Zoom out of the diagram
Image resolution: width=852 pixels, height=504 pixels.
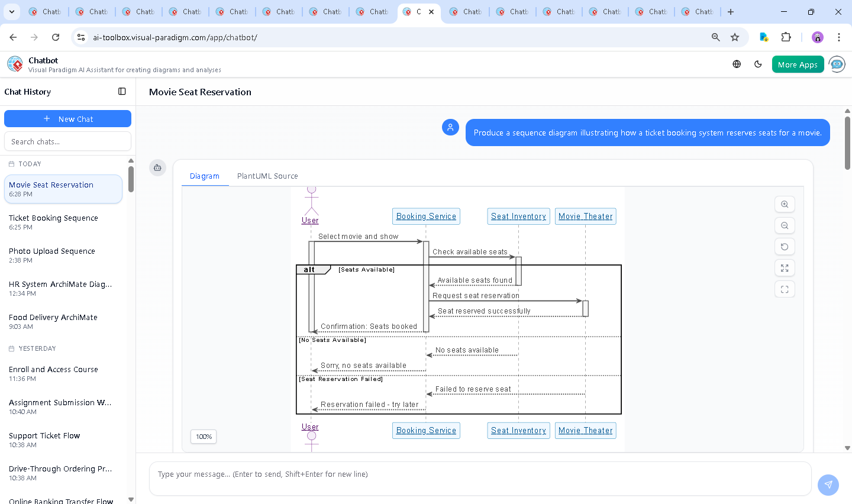pyautogui.click(x=785, y=225)
